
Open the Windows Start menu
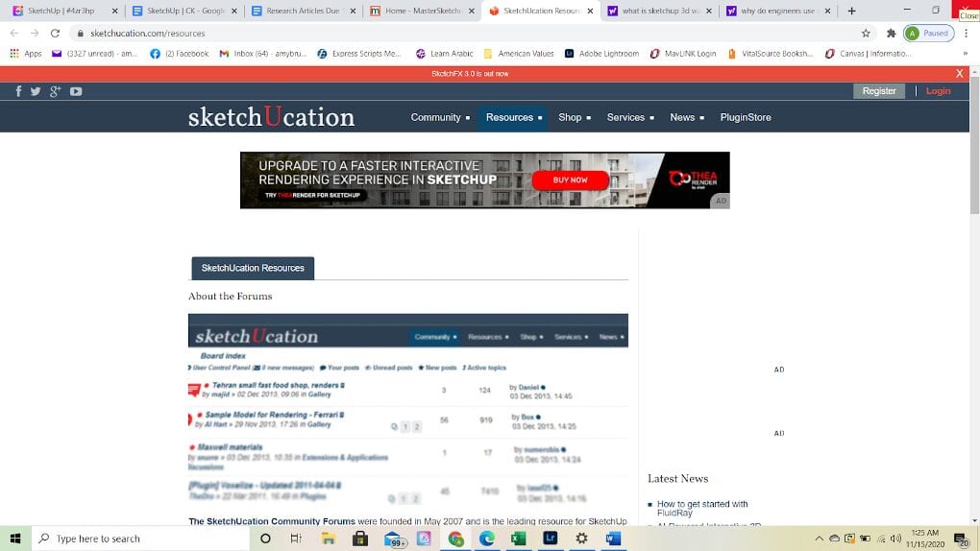point(15,539)
